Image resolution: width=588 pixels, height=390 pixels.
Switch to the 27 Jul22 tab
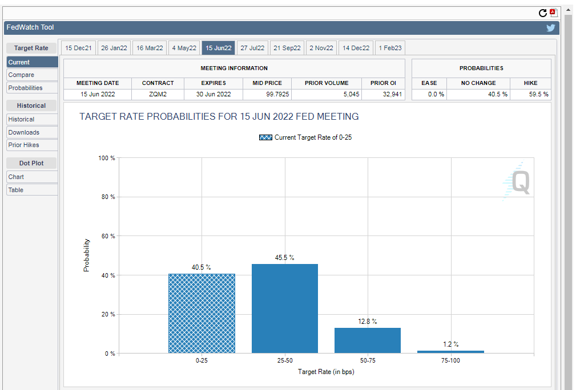tap(252, 48)
